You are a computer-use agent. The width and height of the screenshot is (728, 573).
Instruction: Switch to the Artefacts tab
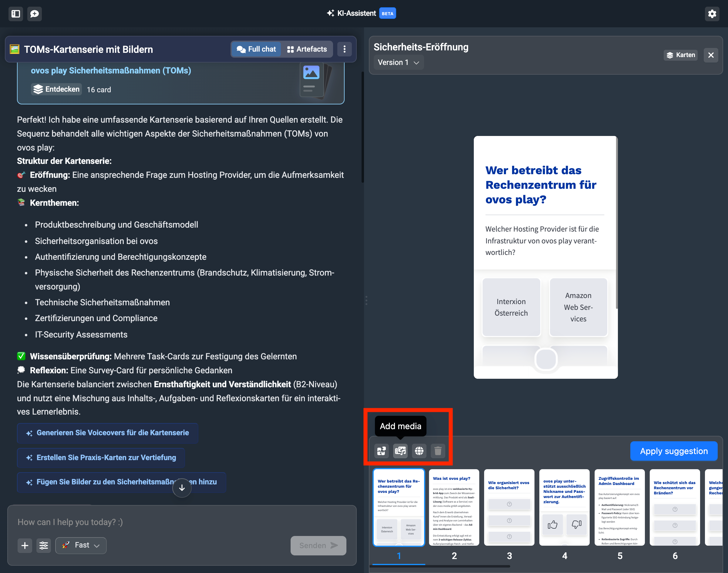[307, 49]
